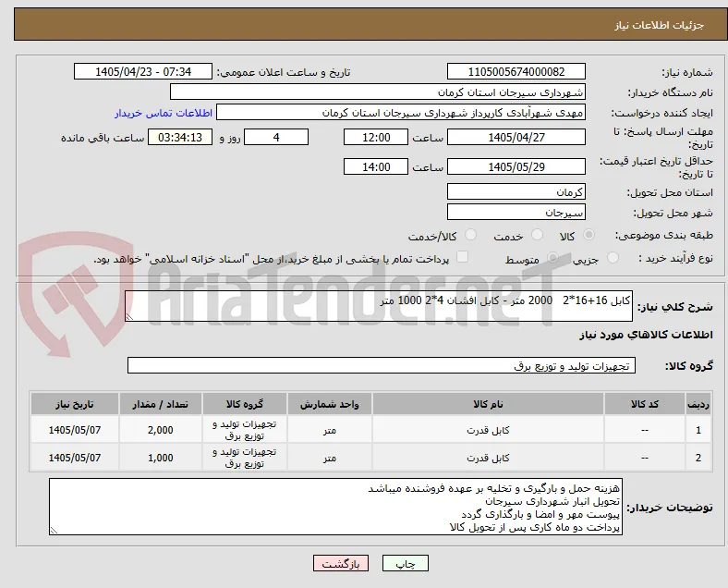This screenshot has width=728, height=588.
Task: Click the buyer organization name field
Action: click(378, 92)
